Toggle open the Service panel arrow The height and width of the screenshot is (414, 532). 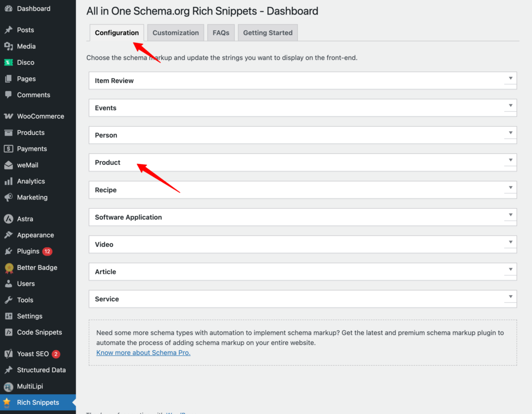point(511,297)
